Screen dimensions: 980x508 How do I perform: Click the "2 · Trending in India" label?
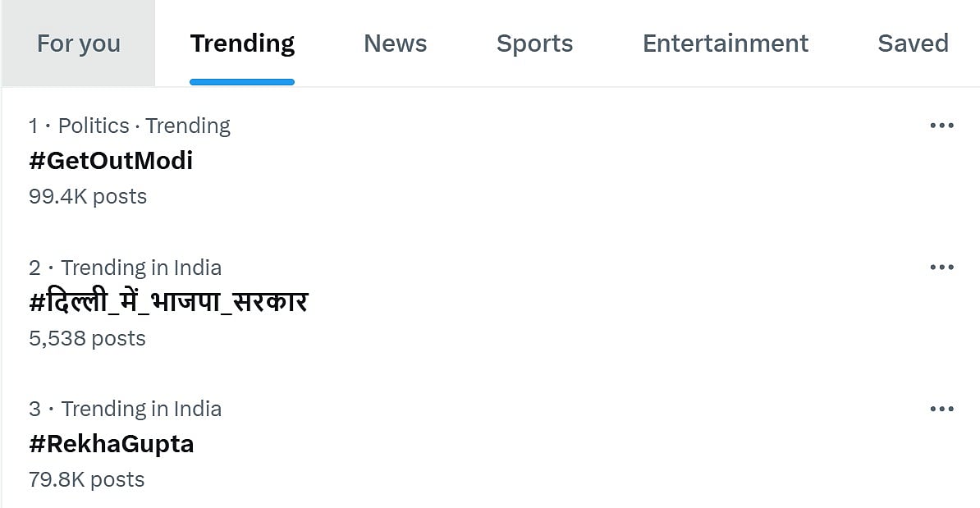(126, 268)
